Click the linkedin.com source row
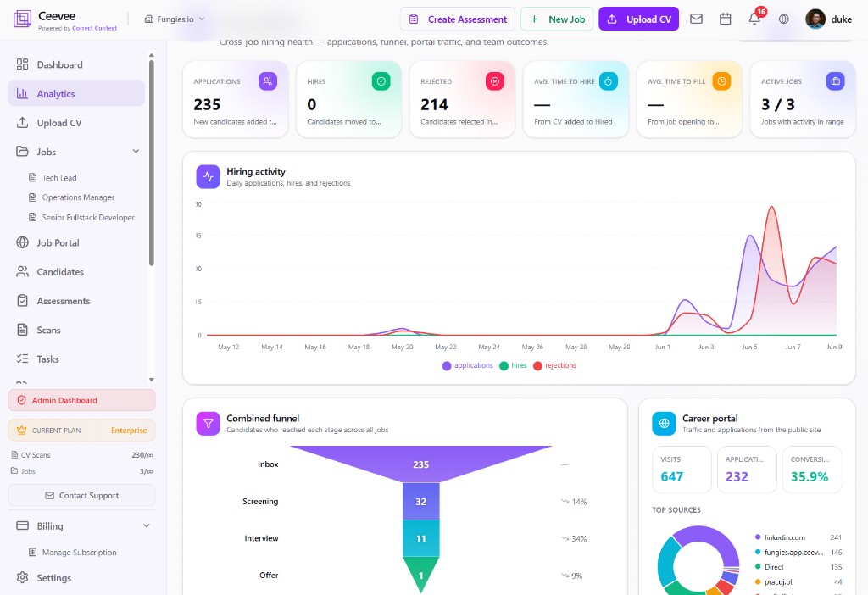 (x=798, y=537)
